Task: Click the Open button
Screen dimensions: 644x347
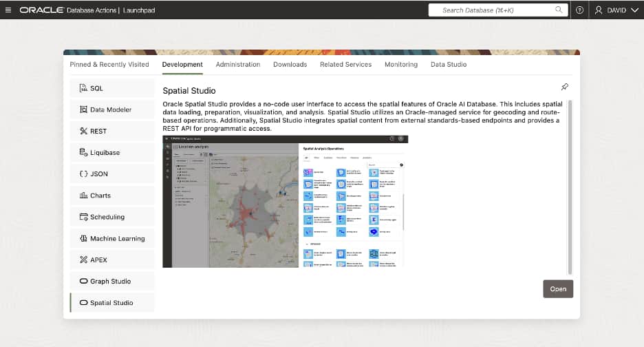Action: [x=558, y=289]
